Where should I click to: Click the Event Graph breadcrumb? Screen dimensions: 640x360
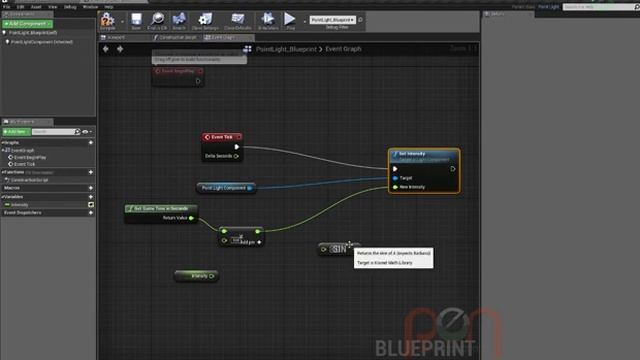pyautogui.click(x=343, y=49)
